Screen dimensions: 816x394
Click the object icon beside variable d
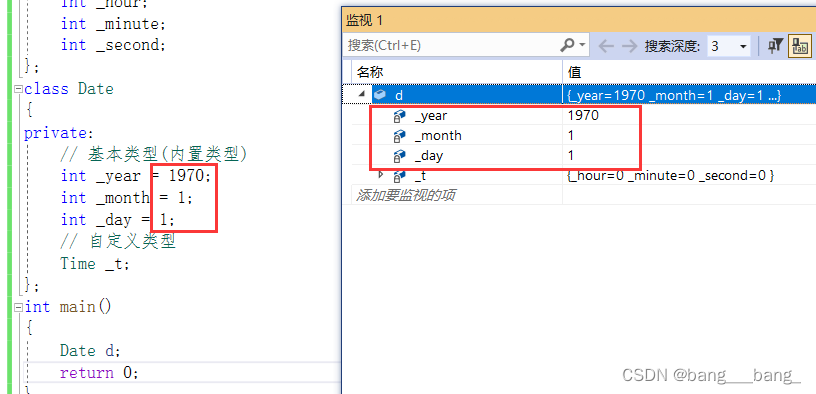(380, 95)
